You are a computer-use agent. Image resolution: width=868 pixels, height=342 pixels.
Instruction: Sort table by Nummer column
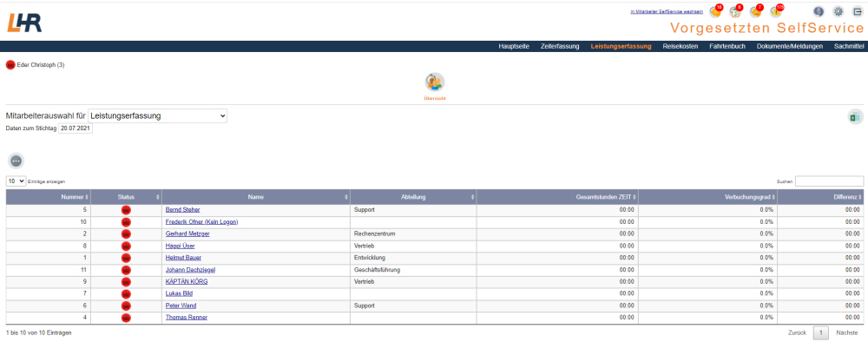pyautogui.click(x=48, y=197)
